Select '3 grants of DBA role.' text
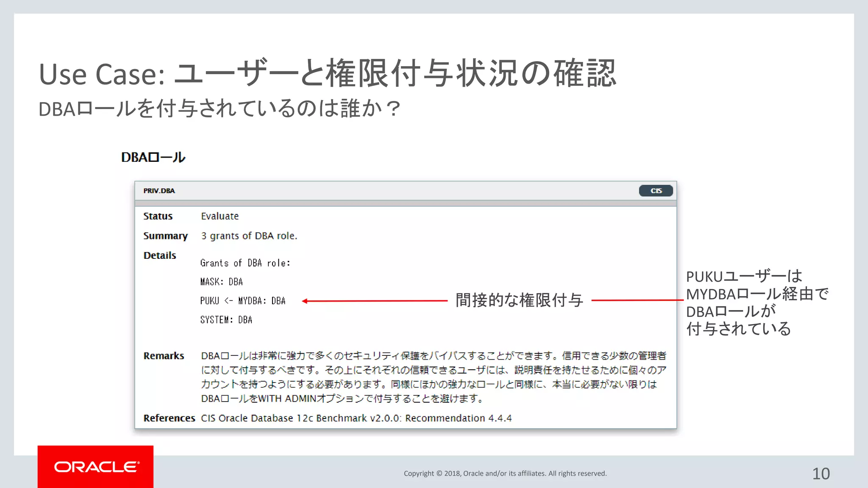This screenshot has height=488, width=868. (x=249, y=236)
